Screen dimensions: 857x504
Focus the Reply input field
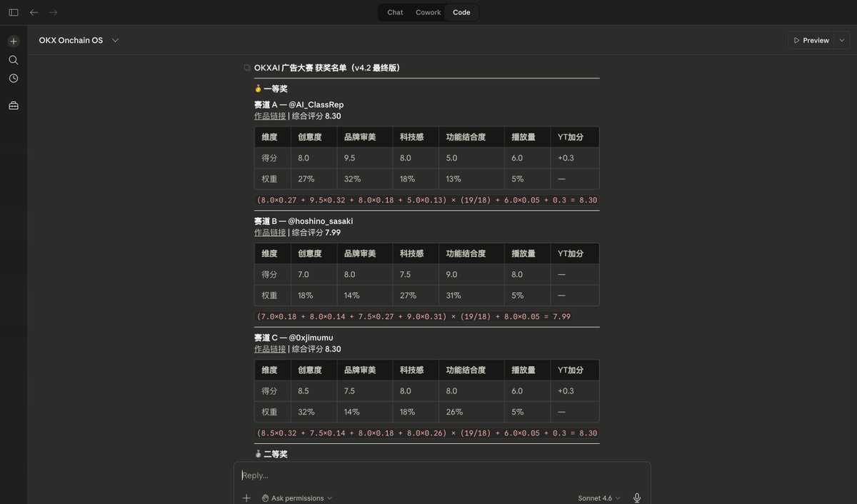tap(442, 475)
